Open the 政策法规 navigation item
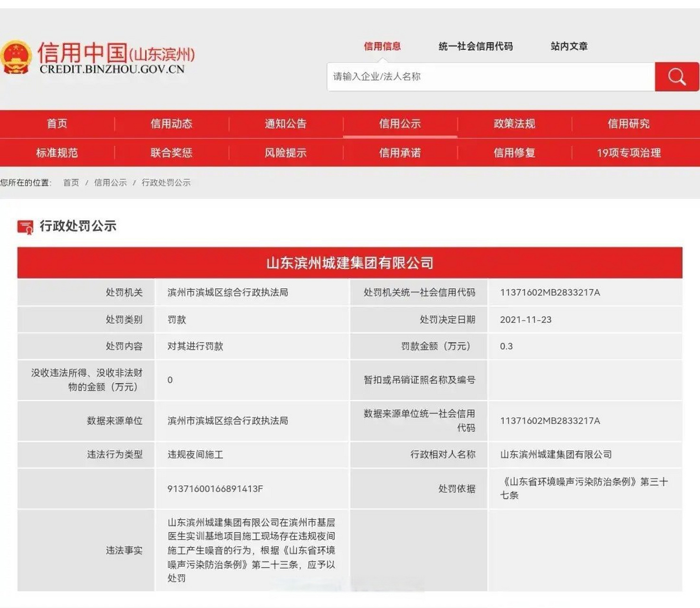 click(x=514, y=123)
